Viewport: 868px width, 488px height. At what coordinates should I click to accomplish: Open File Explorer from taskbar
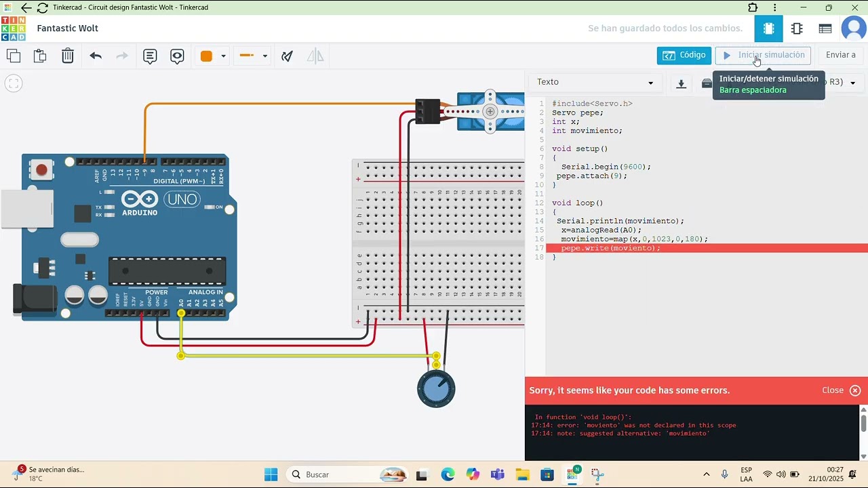(x=522, y=474)
